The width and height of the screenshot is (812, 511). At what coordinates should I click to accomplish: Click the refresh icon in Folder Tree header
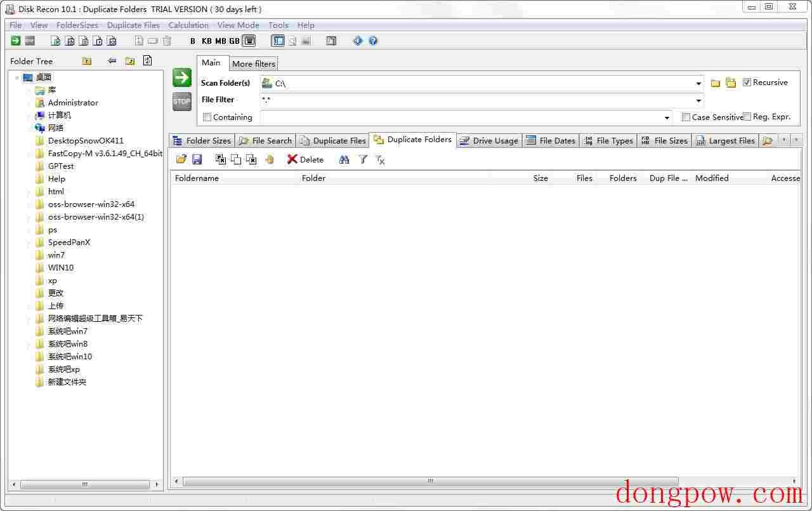[x=147, y=61]
